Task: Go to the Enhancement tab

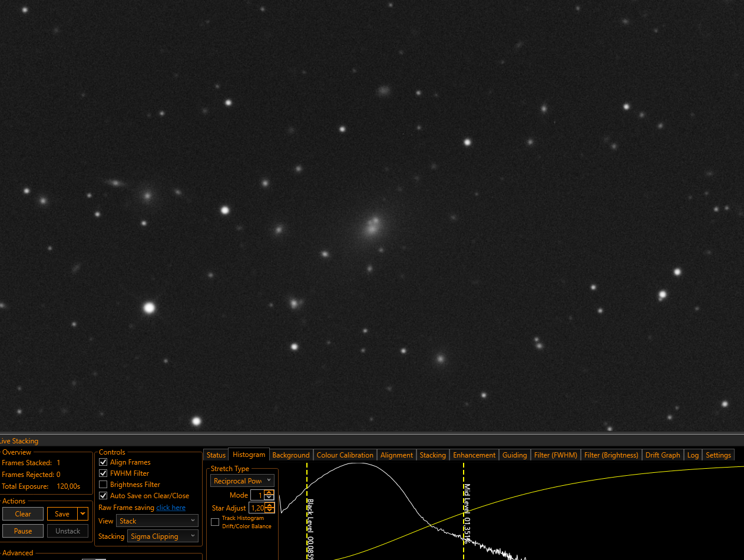Action: pos(474,455)
